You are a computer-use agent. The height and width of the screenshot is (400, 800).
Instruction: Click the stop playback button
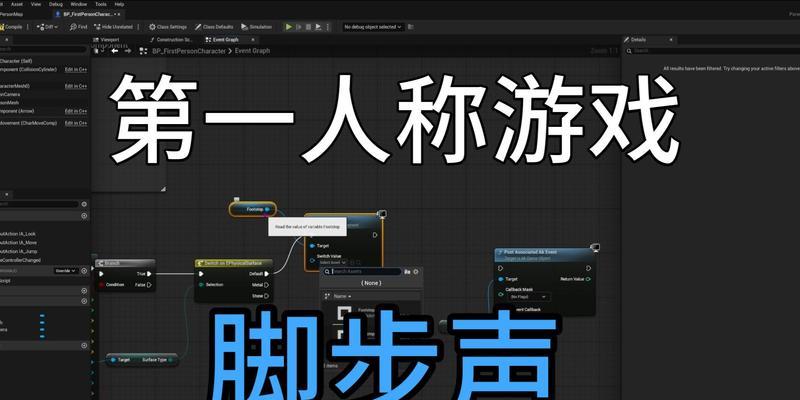[x=309, y=27]
